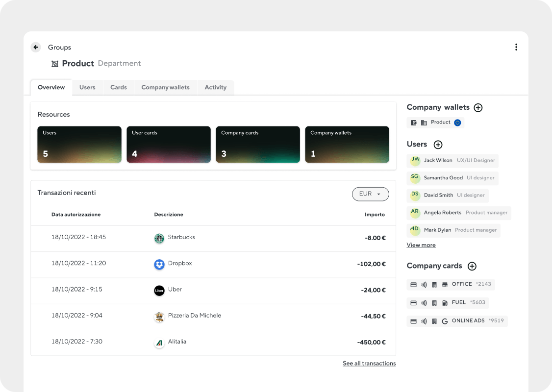Click the Uber logo
Screen dimensions: 552x392
[x=159, y=291]
